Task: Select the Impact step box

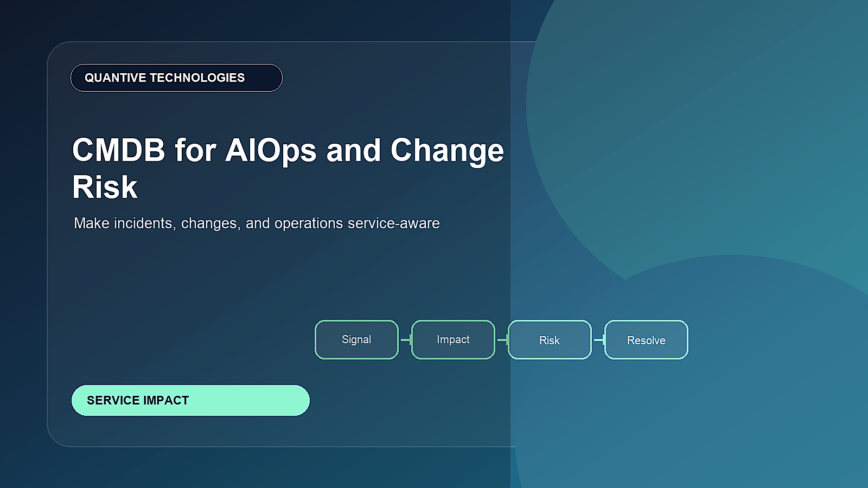Action: tap(453, 339)
